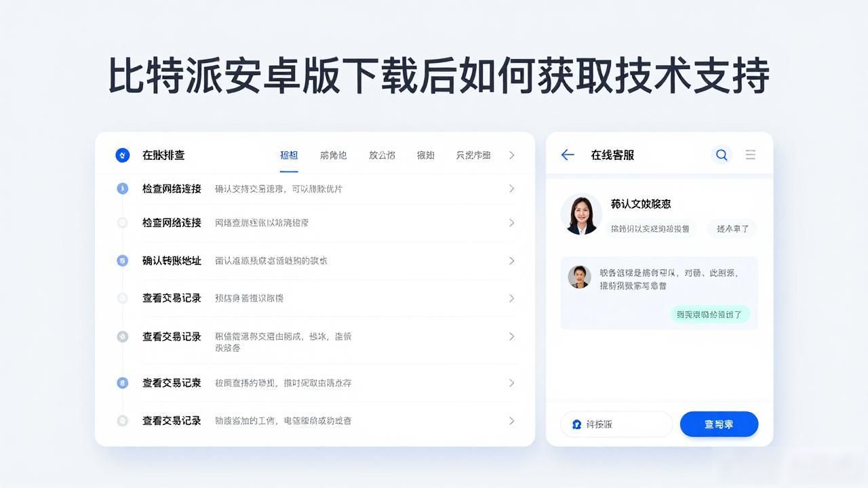Click the blue logo icon beside 在账排查
The height and width of the screenshot is (488, 868).
point(122,155)
